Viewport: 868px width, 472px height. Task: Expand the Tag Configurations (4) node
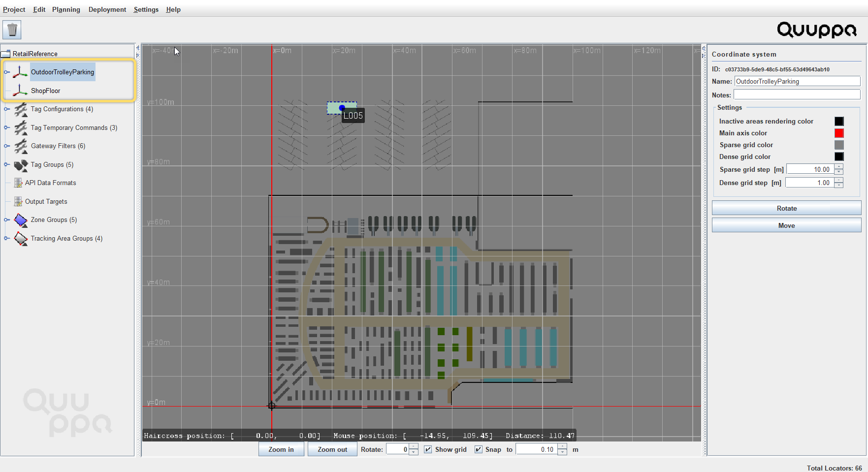pos(7,109)
